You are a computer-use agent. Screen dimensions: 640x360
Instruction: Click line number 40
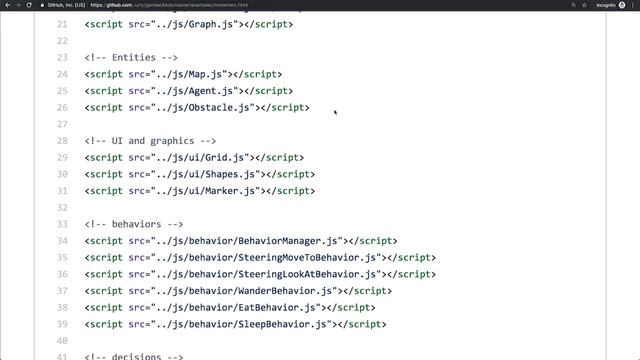click(x=62, y=341)
